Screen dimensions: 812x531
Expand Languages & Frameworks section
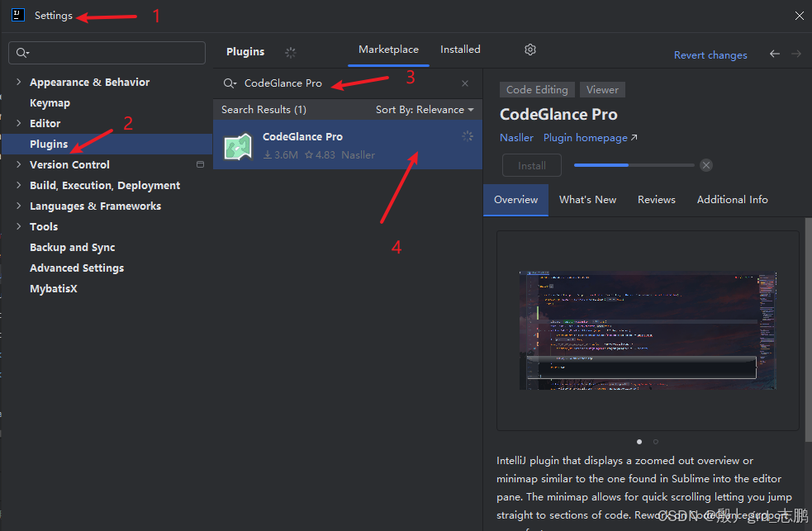click(x=19, y=206)
